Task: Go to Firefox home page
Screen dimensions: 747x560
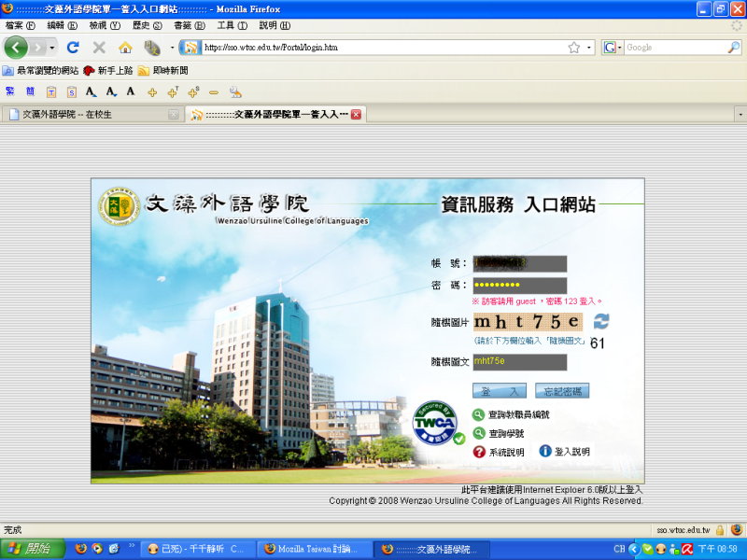Action: point(125,47)
